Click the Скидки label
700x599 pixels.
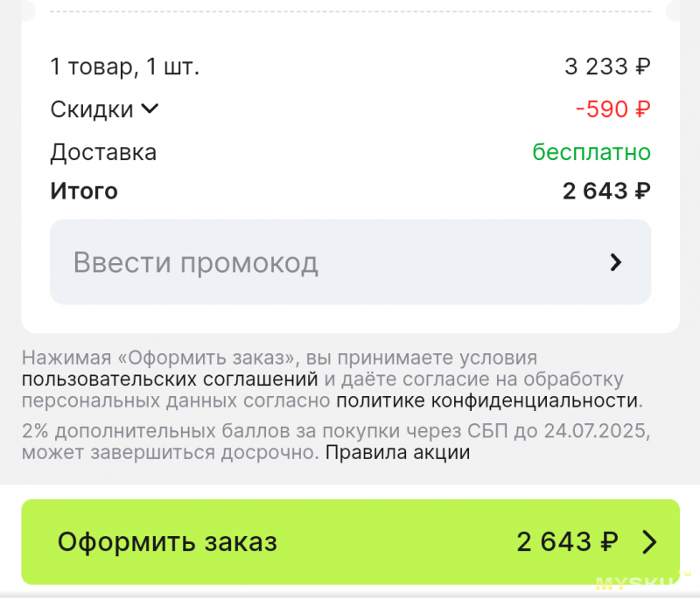click(92, 109)
